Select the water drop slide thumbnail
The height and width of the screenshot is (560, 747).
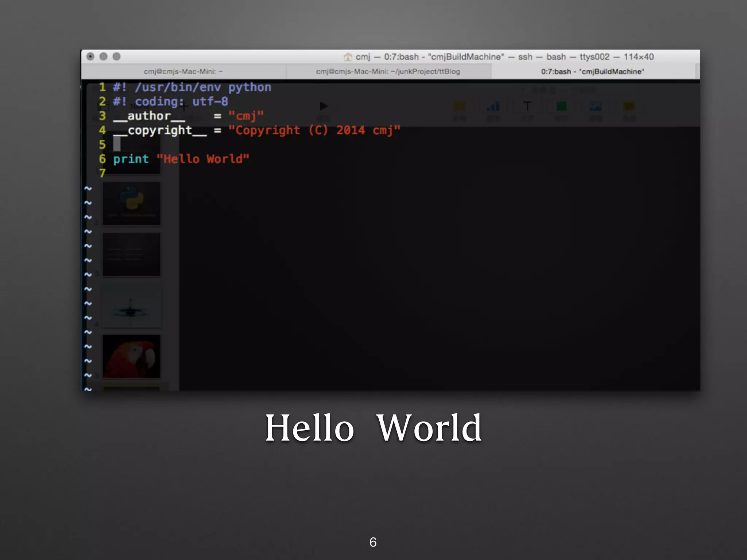[x=131, y=306]
